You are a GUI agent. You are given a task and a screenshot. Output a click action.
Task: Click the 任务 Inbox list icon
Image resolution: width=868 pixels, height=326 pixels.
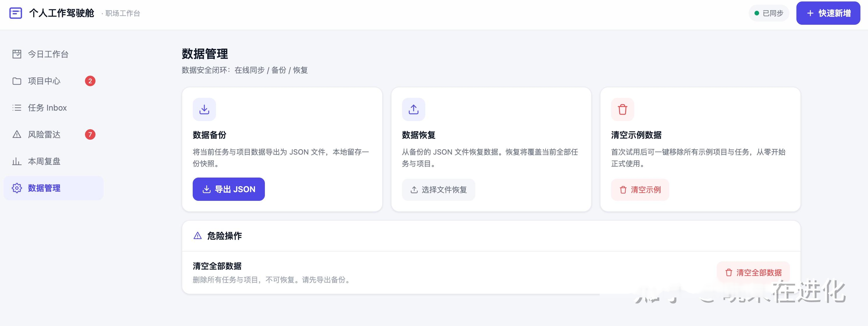[x=17, y=108]
